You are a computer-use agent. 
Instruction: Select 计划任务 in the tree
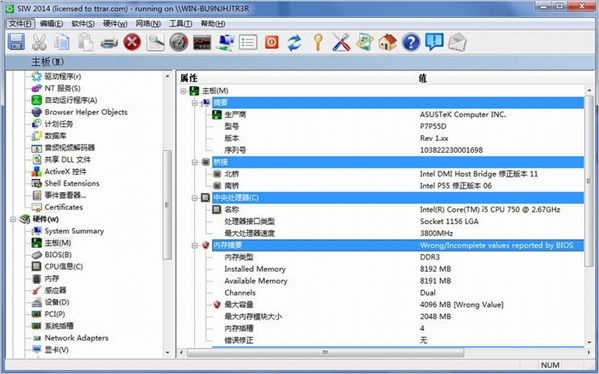pos(58,124)
